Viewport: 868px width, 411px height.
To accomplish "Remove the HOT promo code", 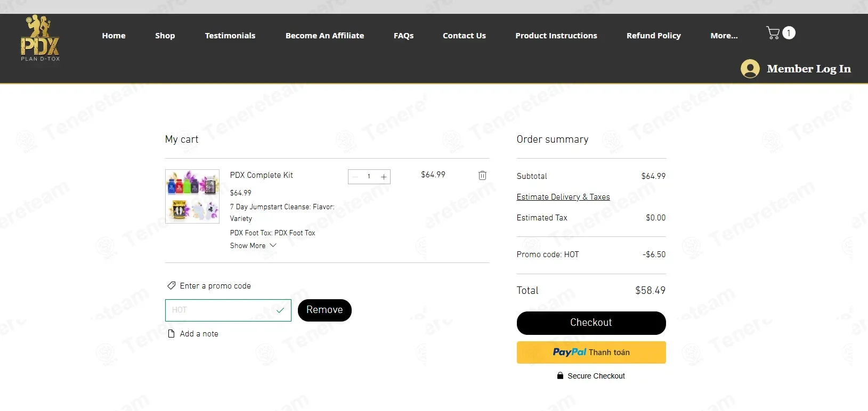I will 325,310.
